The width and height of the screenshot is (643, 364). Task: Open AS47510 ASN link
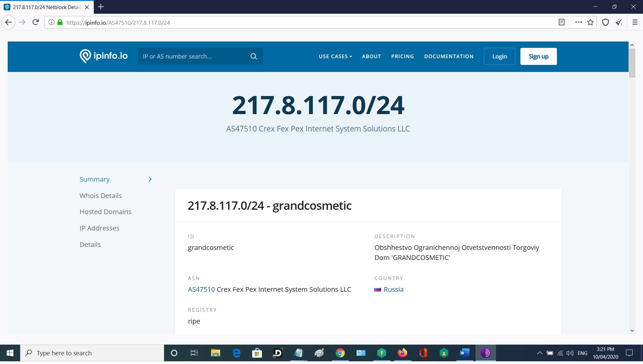click(x=201, y=289)
